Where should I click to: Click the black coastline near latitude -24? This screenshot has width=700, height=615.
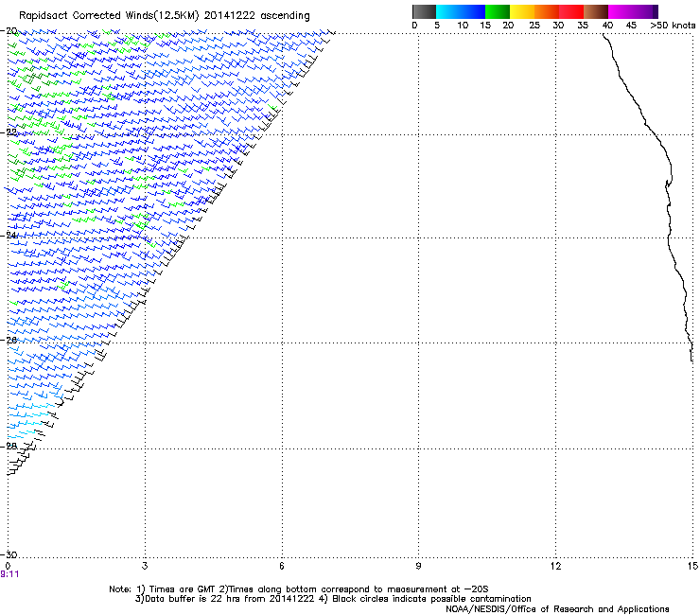[x=668, y=237]
